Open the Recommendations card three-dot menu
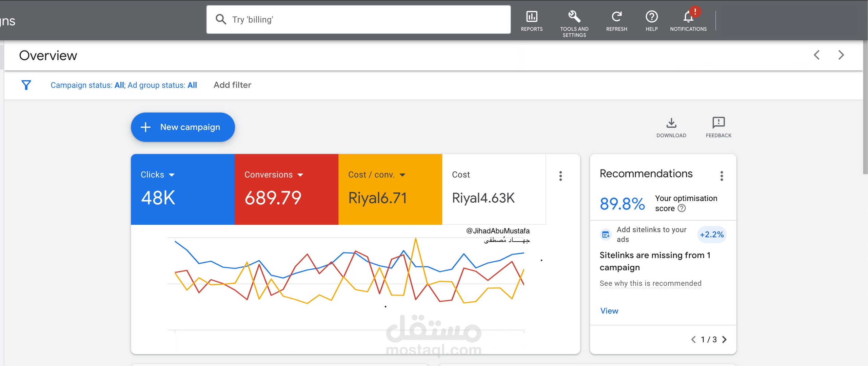This screenshot has width=868, height=366. (722, 176)
